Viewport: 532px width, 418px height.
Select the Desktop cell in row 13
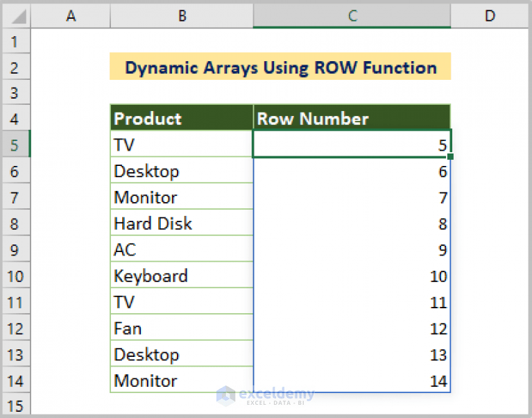182,354
